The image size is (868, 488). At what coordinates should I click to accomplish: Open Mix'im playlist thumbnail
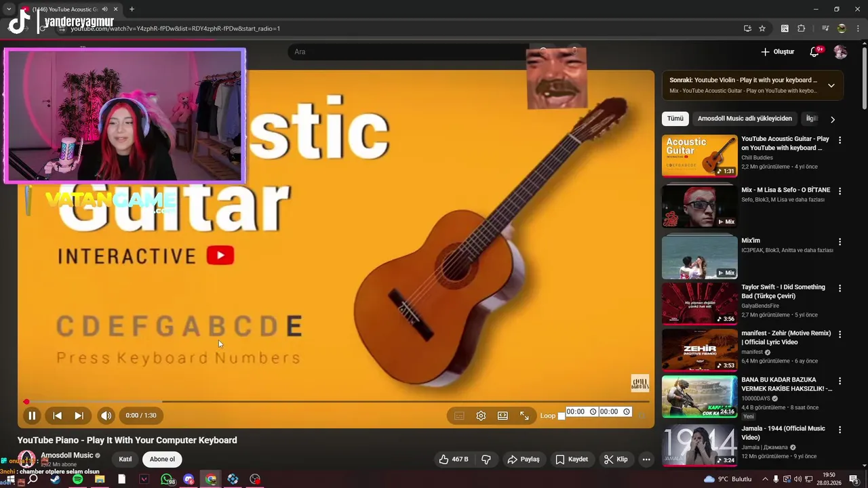point(699,257)
